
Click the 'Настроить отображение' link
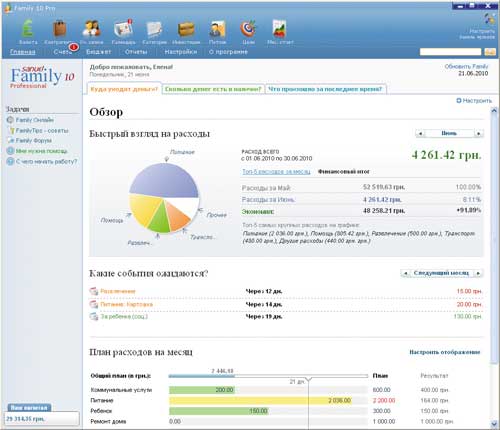(445, 352)
